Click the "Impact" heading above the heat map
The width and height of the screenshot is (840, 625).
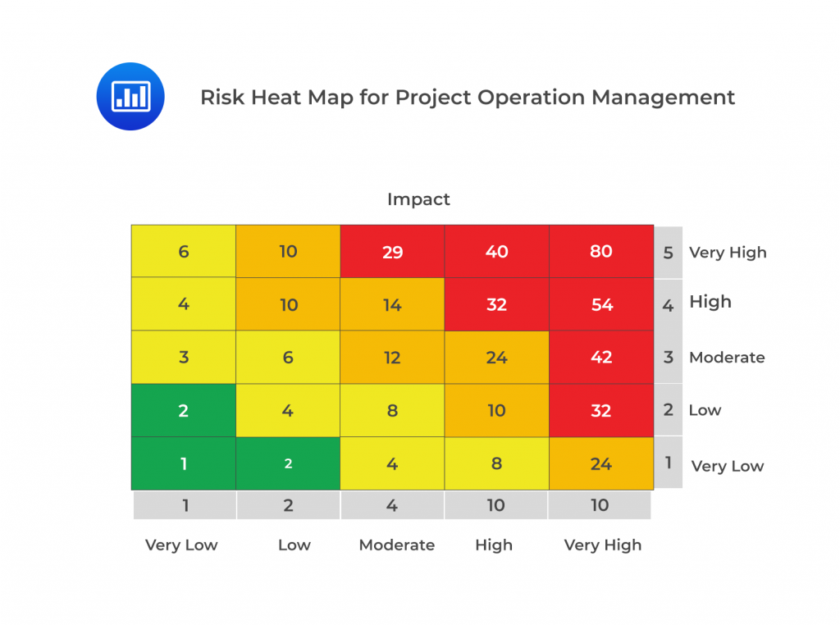coord(418,199)
